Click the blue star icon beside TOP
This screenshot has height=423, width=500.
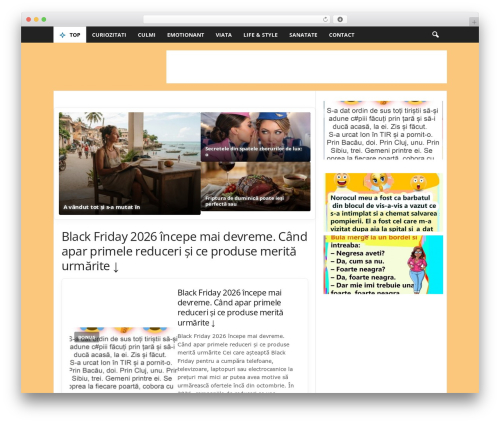tap(62, 35)
